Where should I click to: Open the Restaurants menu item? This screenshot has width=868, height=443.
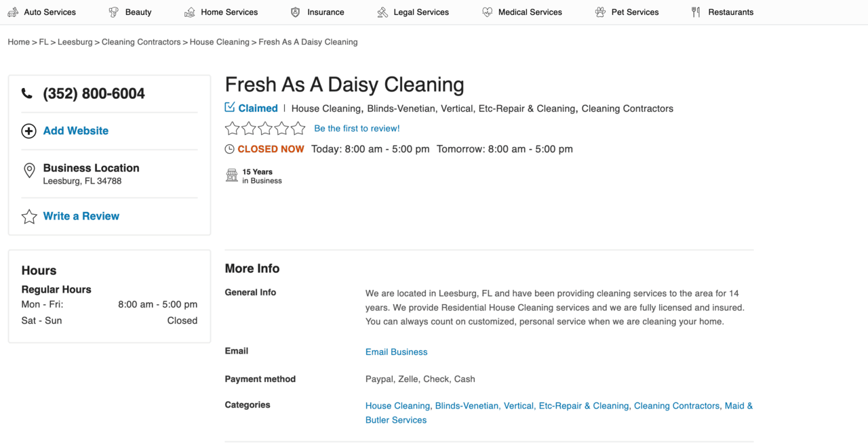[730, 12]
